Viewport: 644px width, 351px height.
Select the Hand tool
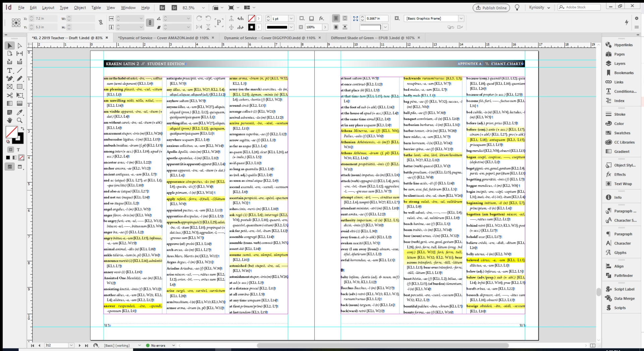(10, 120)
